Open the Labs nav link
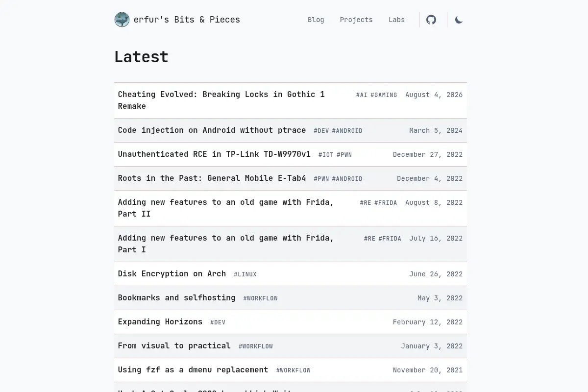 (x=397, y=20)
